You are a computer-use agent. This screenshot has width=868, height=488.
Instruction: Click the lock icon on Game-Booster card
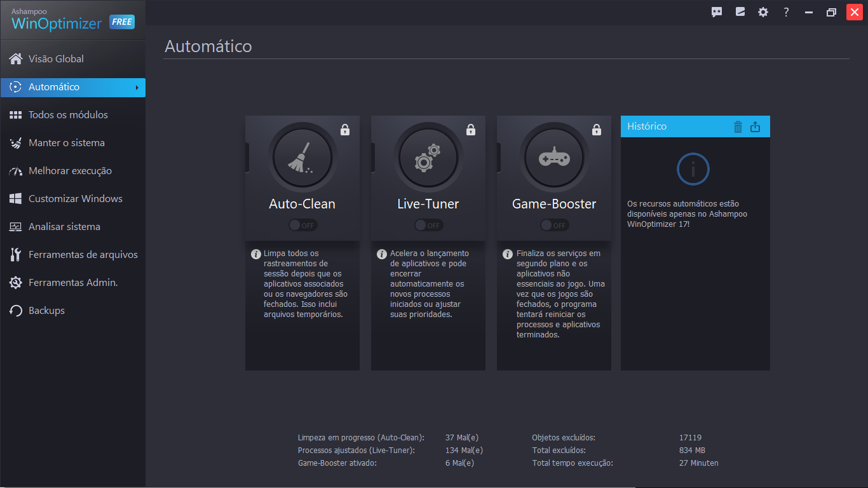coord(597,130)
